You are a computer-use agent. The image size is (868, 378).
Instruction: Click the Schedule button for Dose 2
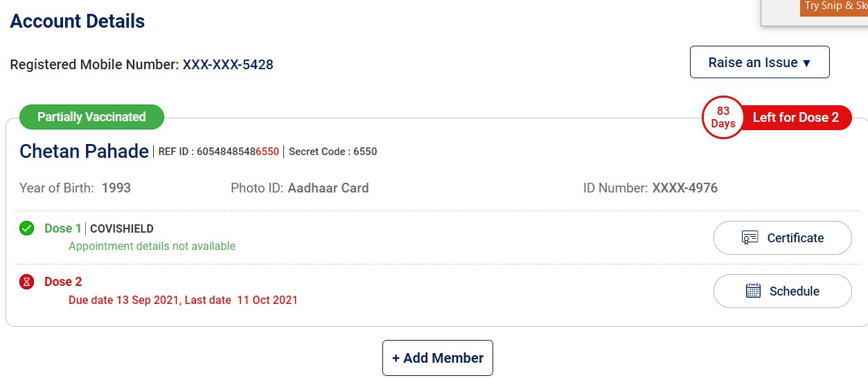coord(782,291)
